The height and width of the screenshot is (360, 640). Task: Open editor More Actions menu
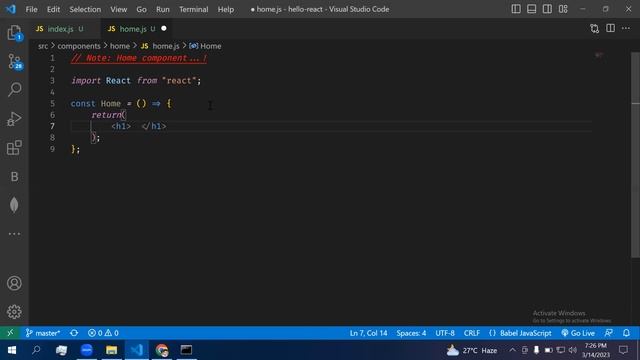click(626, 29)
